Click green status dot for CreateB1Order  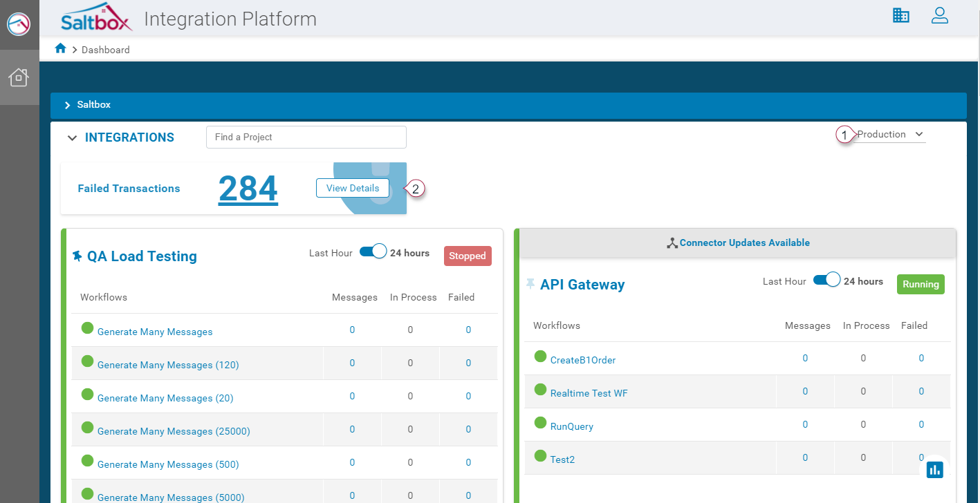540,356
